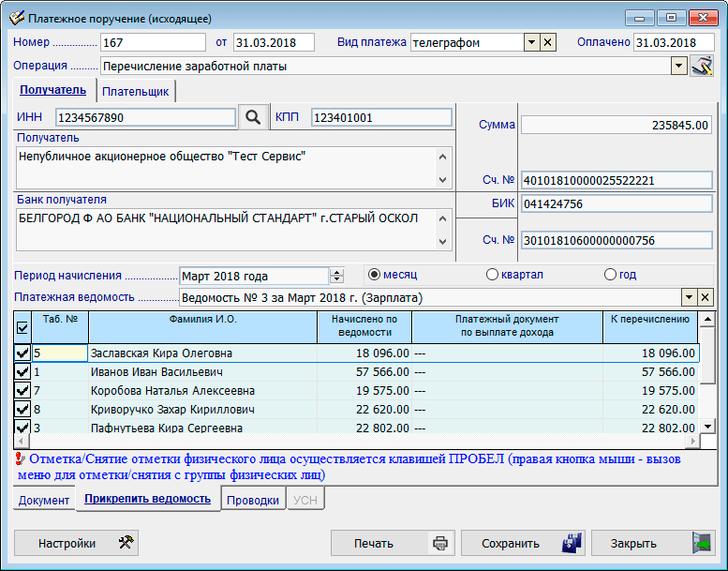Expand the Операция dropdown list
The width and height of the screenshot is (728, 571).
coord(678,66)
